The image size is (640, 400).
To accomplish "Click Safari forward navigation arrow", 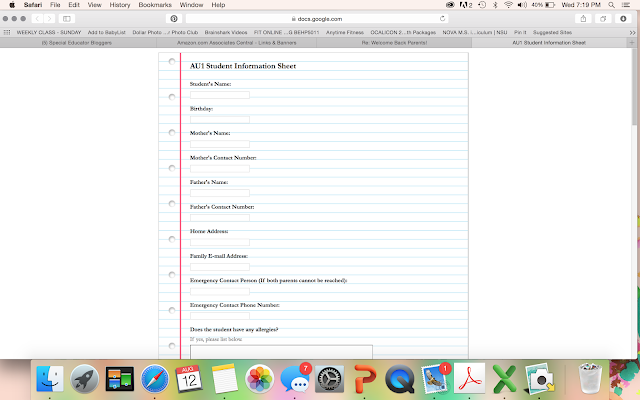I will 49,19.
